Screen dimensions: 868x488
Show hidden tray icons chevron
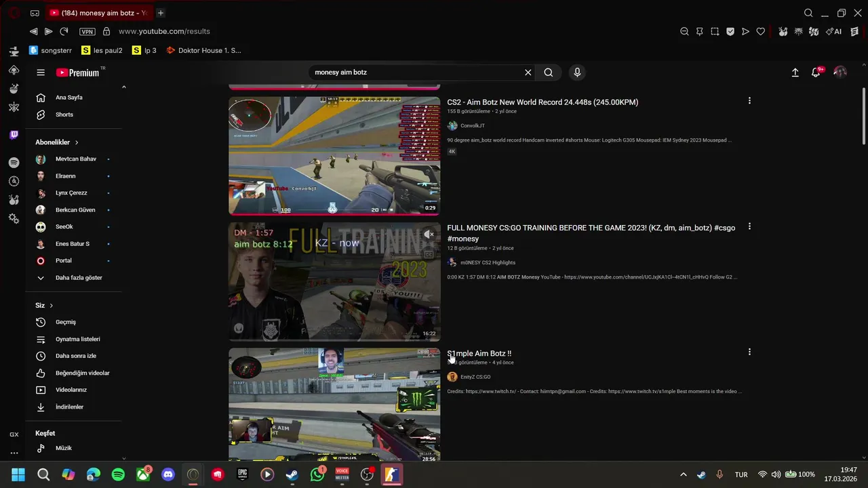(x=683, y=474)
